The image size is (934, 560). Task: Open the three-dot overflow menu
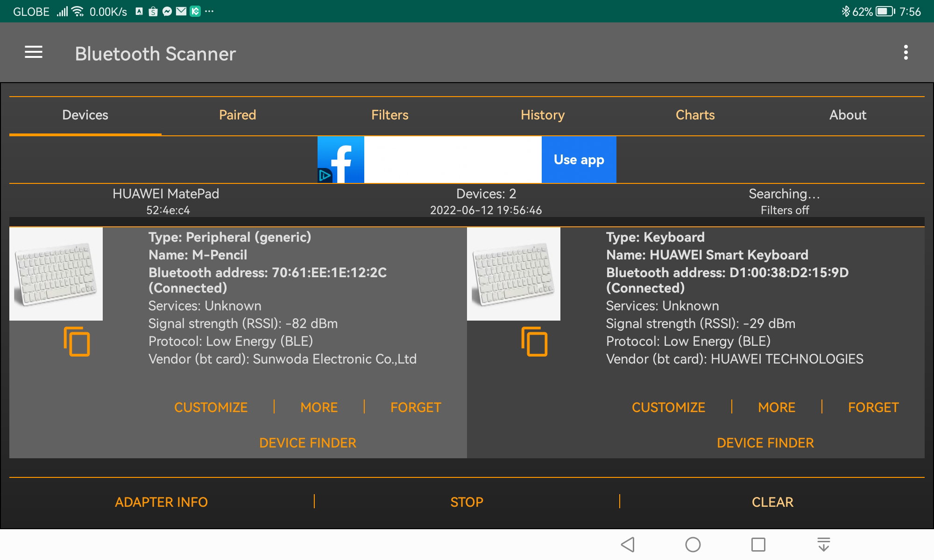[906, 52]
